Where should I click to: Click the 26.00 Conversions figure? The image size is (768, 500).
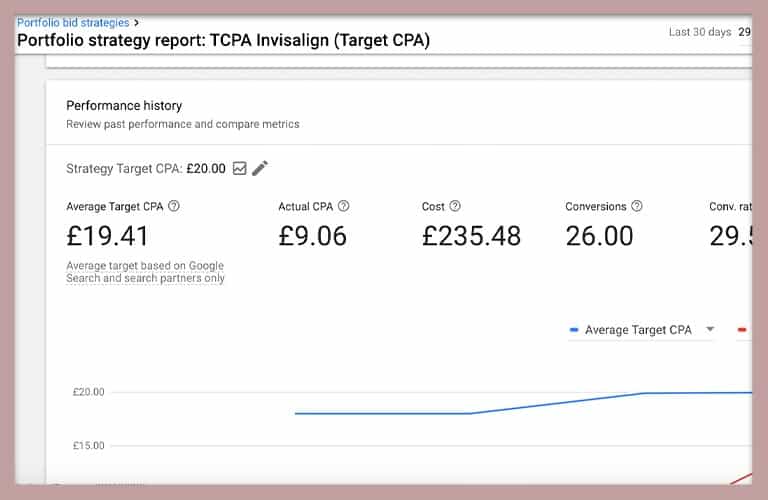[599, 236]
